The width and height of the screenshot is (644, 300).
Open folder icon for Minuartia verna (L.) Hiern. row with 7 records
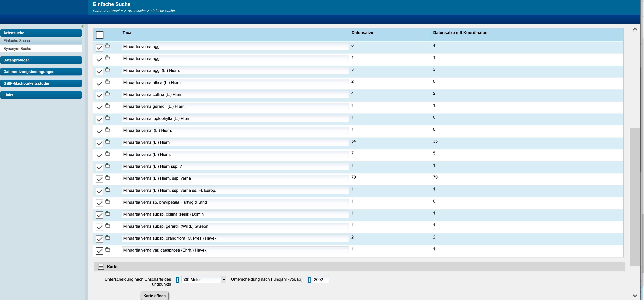[107, 154]
